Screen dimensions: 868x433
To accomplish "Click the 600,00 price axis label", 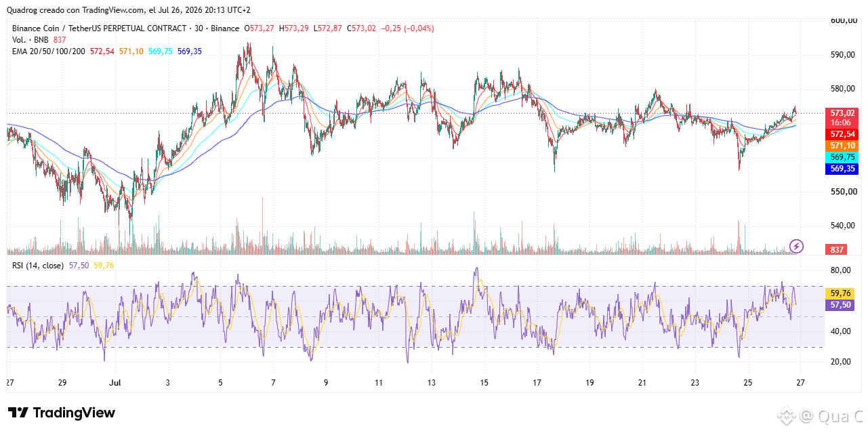I will (844, 20).
